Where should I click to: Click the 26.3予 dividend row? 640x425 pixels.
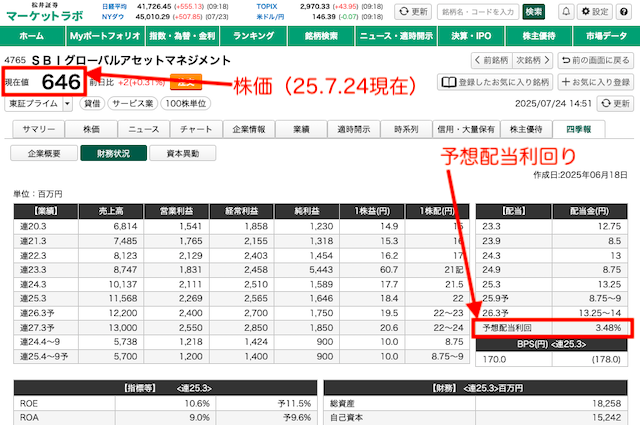[x=552, y=313]
